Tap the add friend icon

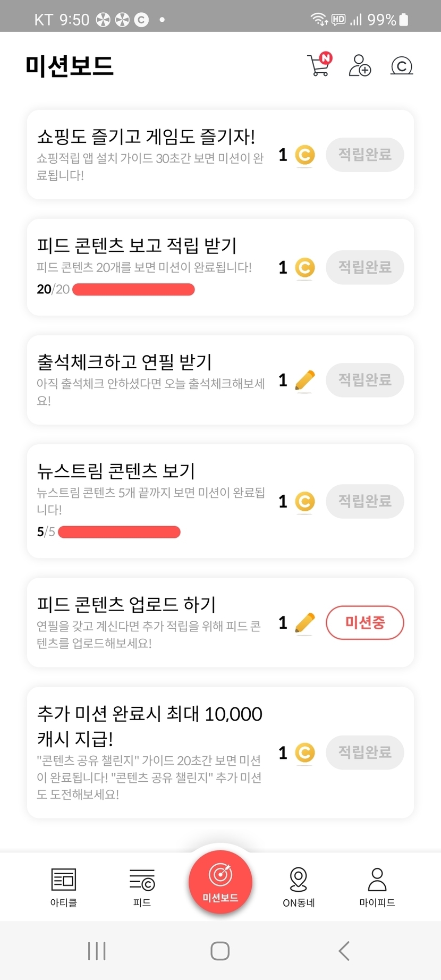tap(360, 66)
